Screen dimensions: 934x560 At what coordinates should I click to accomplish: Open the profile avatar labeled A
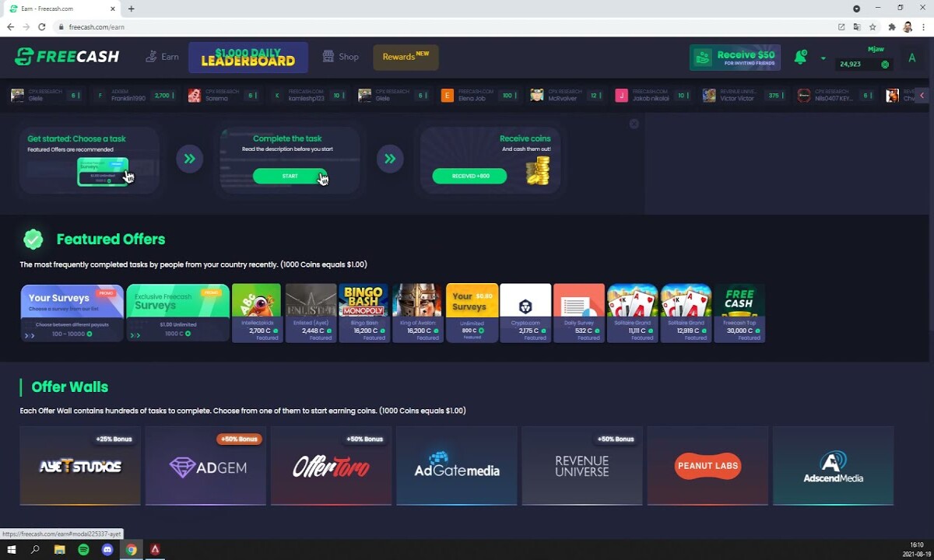[x=912, y=58]
